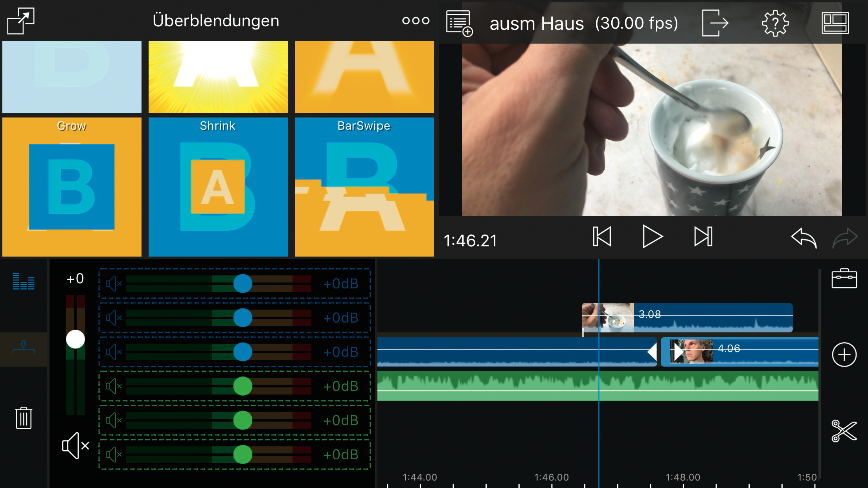Tap the circled plus add media icon
The height and width of the screenshot is (488, 868).
click(844, 354)
